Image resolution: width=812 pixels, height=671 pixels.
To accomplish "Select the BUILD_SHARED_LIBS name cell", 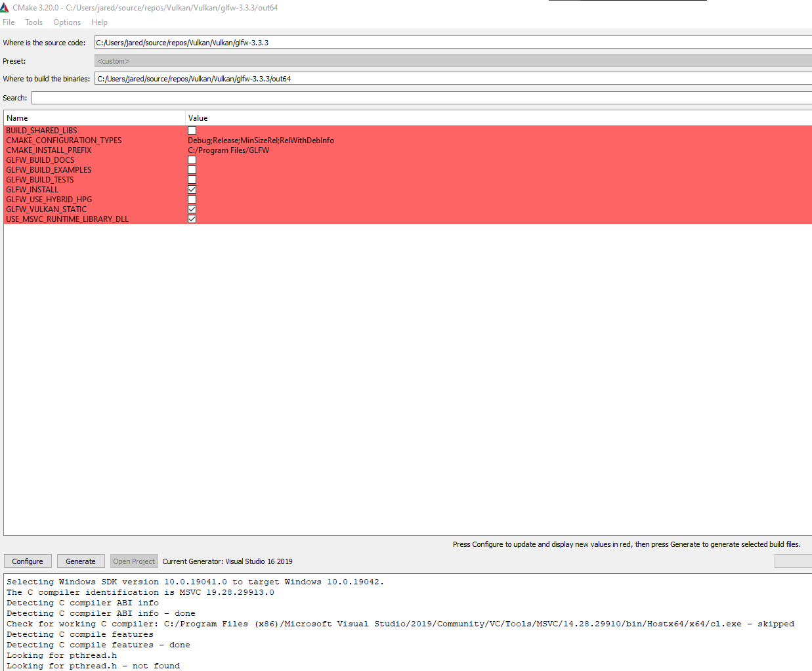I will click(42, 131).
